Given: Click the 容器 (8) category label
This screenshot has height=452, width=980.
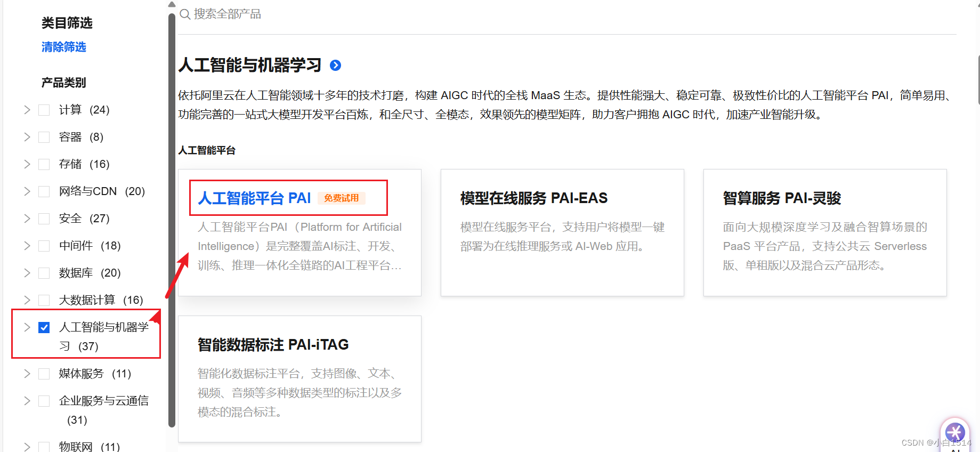Looking at the screenshot, I should pos(81,137).
